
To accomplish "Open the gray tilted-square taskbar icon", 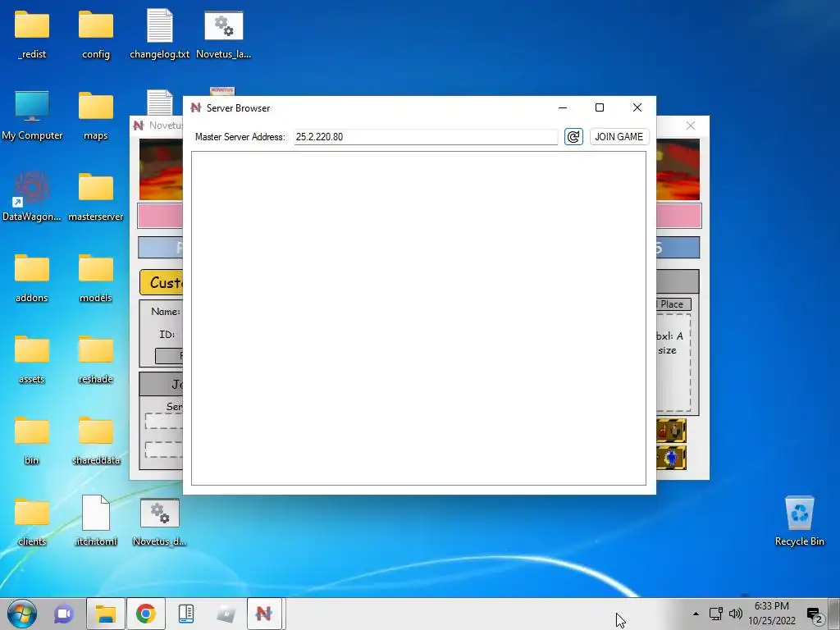I will click(x=226, y=614).
